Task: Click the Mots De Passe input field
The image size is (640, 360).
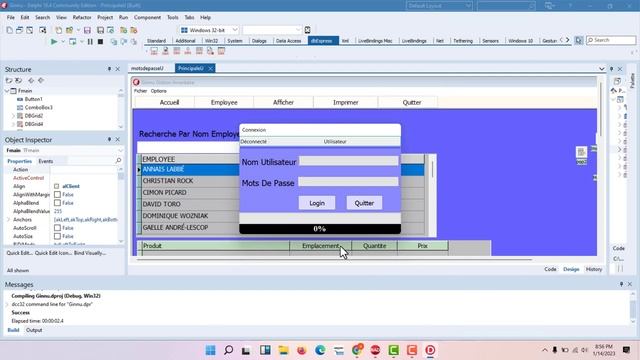Action: 349,182
